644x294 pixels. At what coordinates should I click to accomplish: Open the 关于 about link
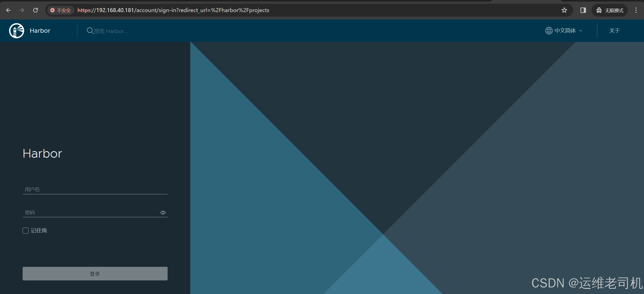click(614, 31)
